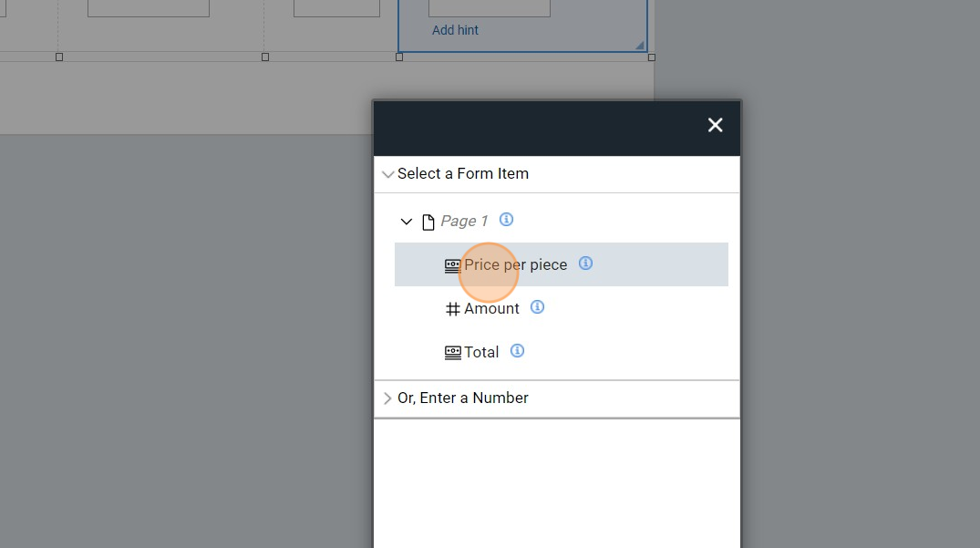This screenshot has height=548, width=980.
Task: Close the form item picker dialog
Action: tap(715, 125)
